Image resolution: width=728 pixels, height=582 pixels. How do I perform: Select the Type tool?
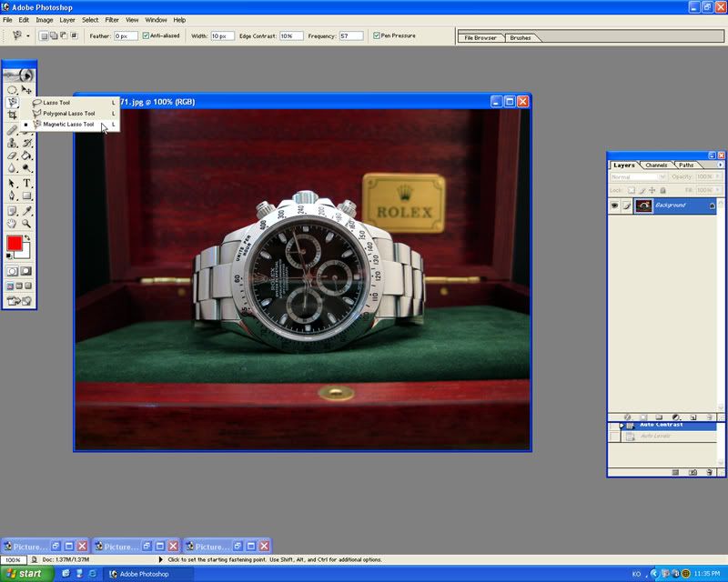point(26,184)
